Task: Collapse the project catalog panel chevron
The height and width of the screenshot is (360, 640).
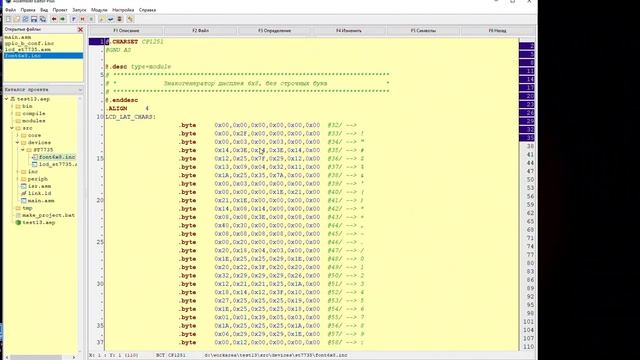Action: [x=80, y=90]
